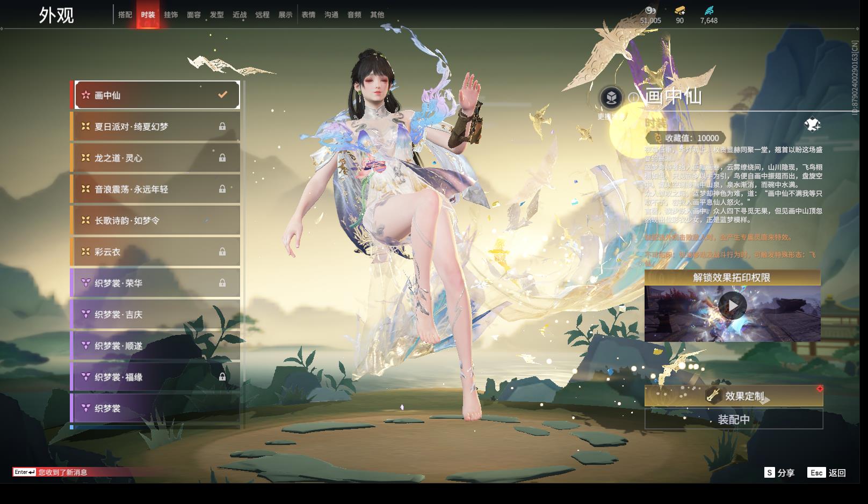Go to the 音频 audio tab
Viewport: 868px width, 504px height.
(355, 14)
